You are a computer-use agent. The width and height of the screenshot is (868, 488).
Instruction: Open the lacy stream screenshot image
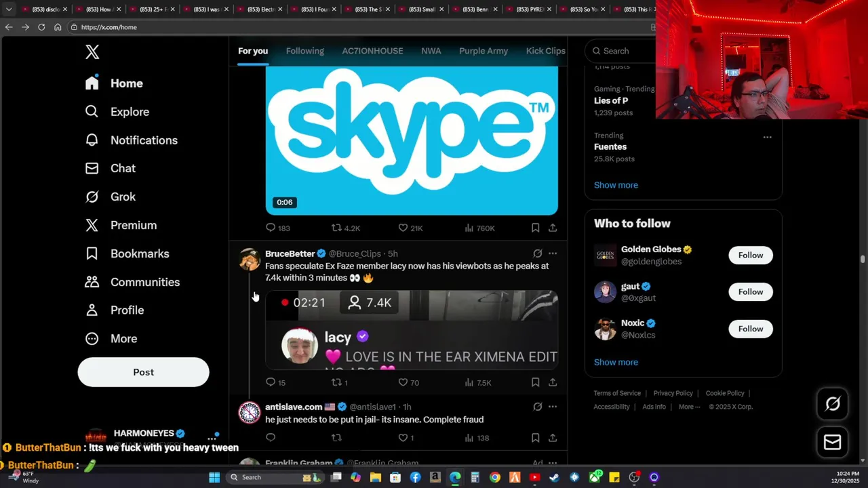[x=412, y=331]
